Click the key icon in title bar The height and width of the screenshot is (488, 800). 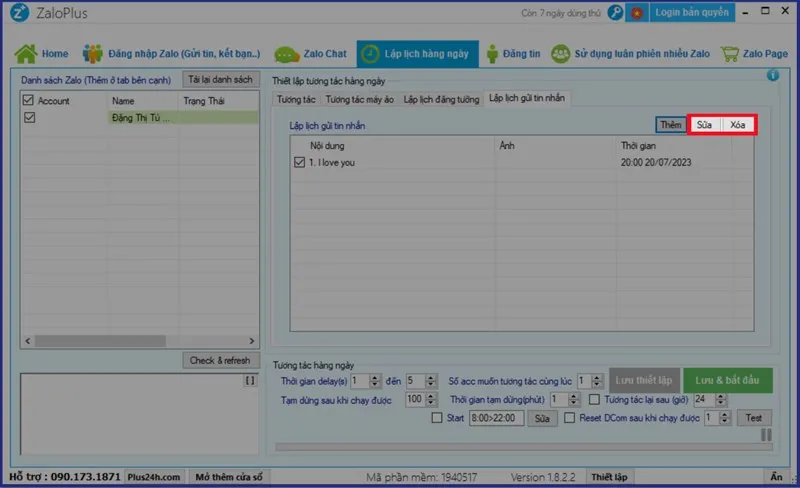(614, 12)
